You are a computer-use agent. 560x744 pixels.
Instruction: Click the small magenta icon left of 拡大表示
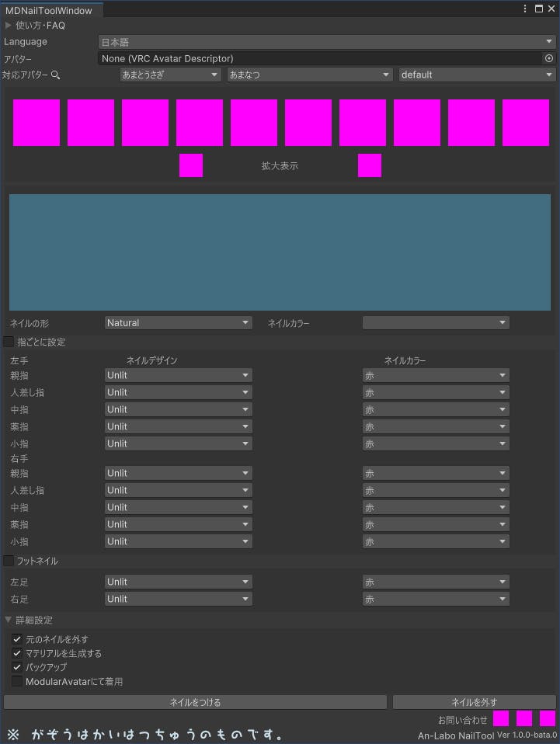coord(191,165)
